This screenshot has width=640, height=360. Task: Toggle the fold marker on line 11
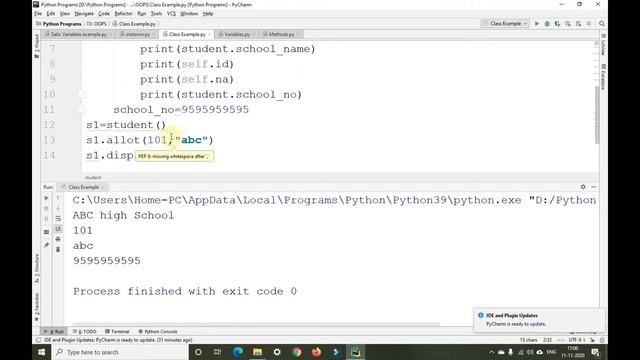81,109
